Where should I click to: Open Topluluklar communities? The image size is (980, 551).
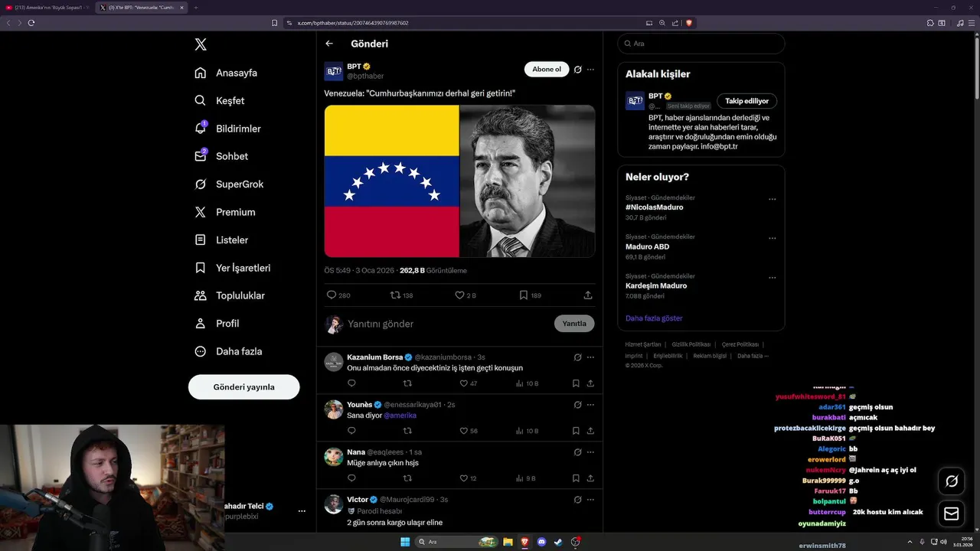coord(230,295)
